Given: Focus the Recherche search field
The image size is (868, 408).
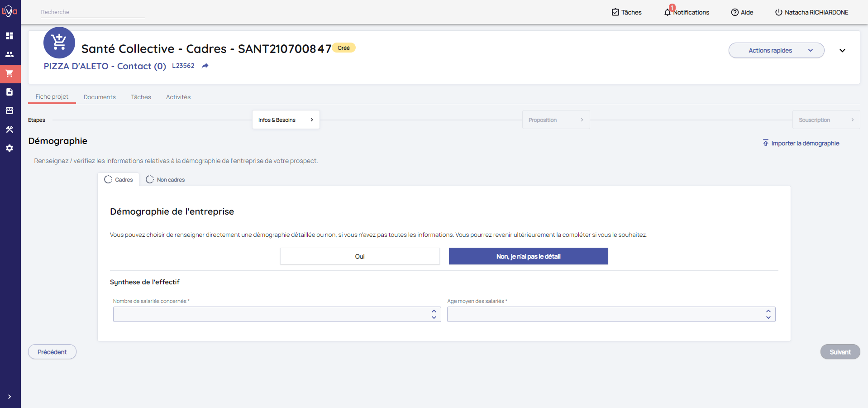Looking at the screenshot, I should (x=93, y=12).
